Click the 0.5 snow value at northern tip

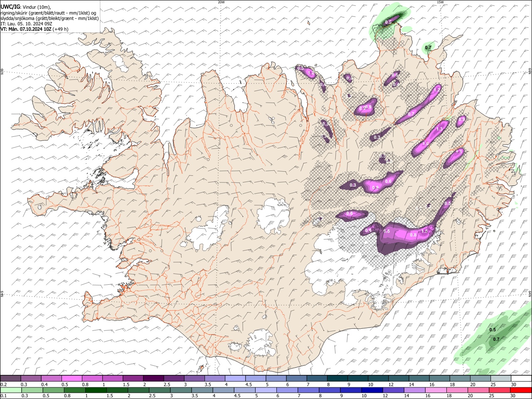point(389,22)
